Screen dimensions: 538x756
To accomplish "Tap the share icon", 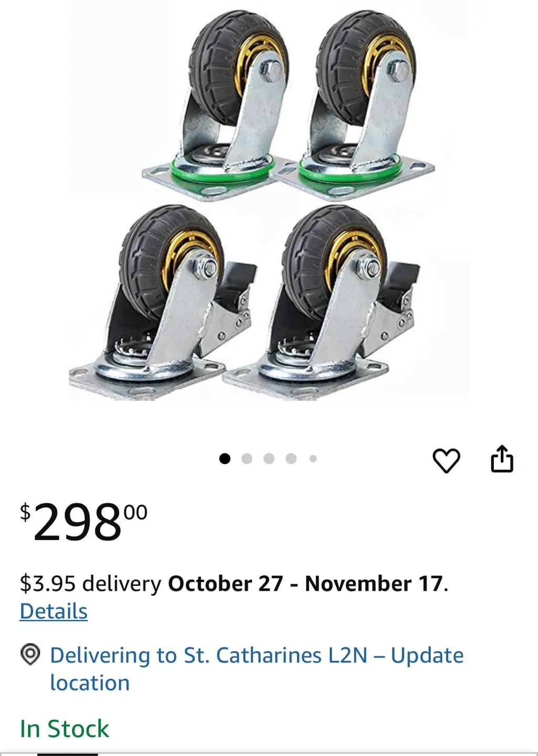I will (x=502, y=459).
